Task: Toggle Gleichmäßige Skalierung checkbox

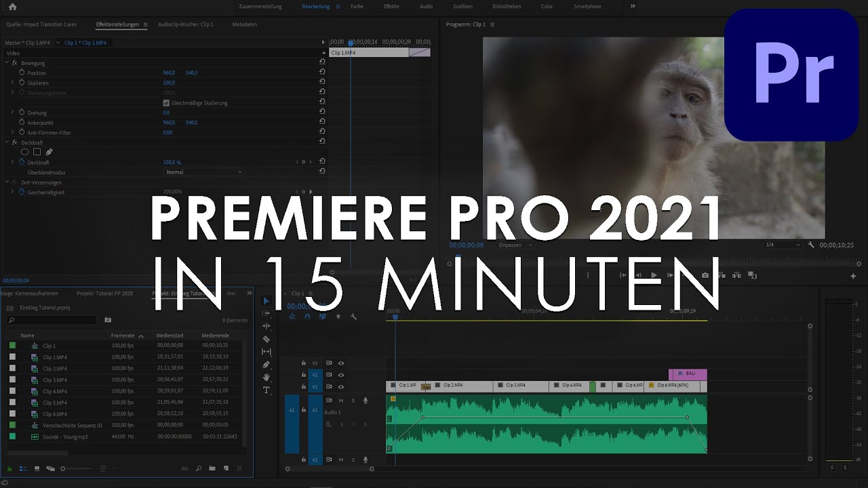Action: (166, 103)
